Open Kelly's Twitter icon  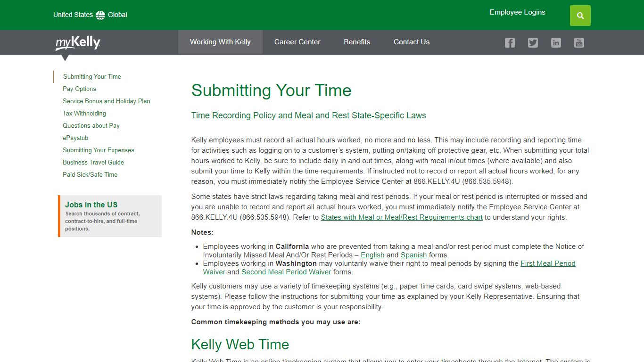point(533,42)
